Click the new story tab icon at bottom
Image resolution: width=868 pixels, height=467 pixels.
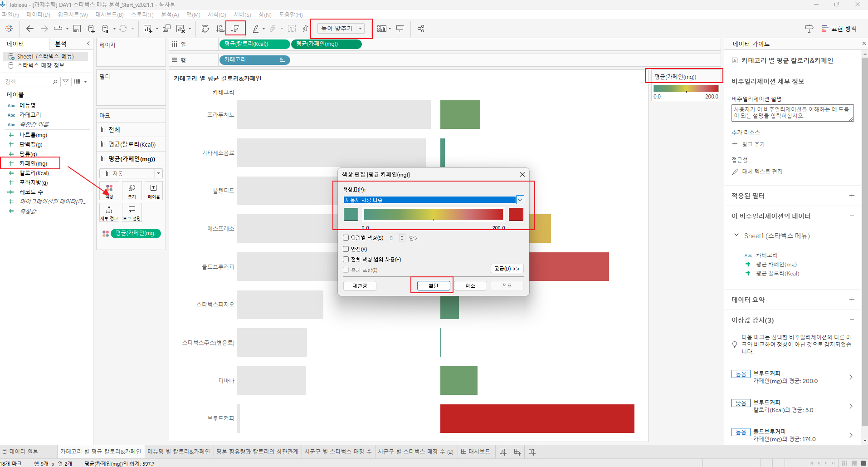[x=532, y=452]
